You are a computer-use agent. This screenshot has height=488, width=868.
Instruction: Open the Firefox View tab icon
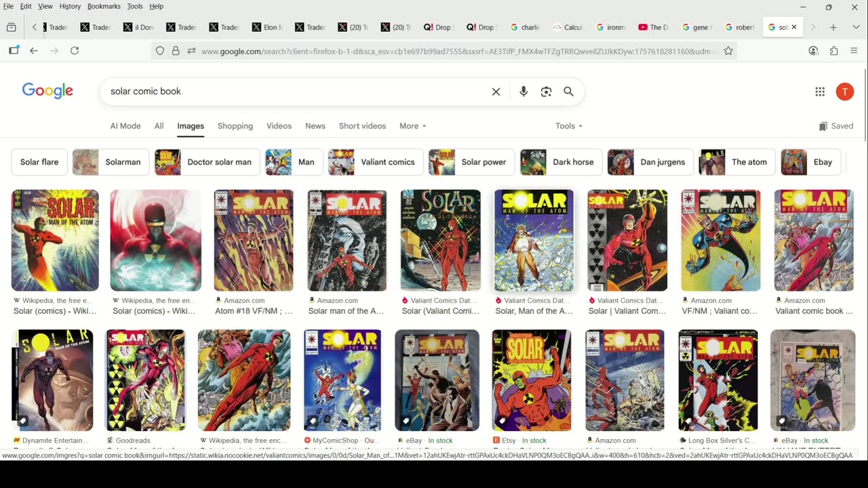[x=11, y=27]
